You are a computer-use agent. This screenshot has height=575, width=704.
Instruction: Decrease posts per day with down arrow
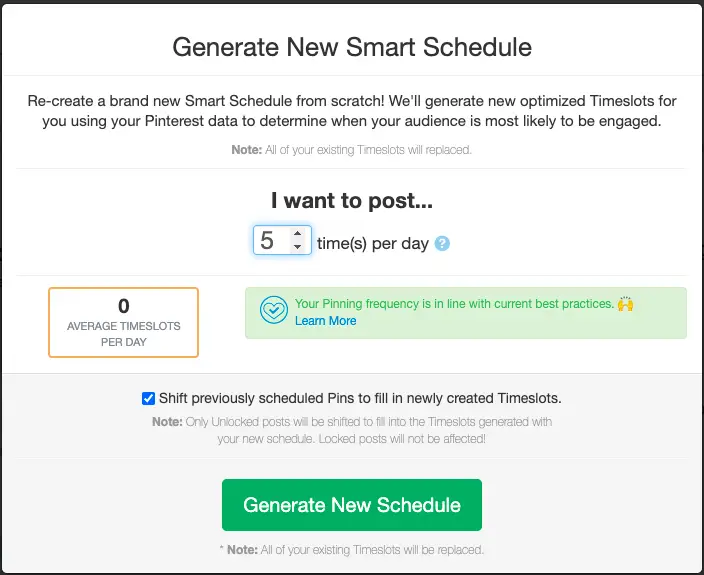click(x=297, y=247)
